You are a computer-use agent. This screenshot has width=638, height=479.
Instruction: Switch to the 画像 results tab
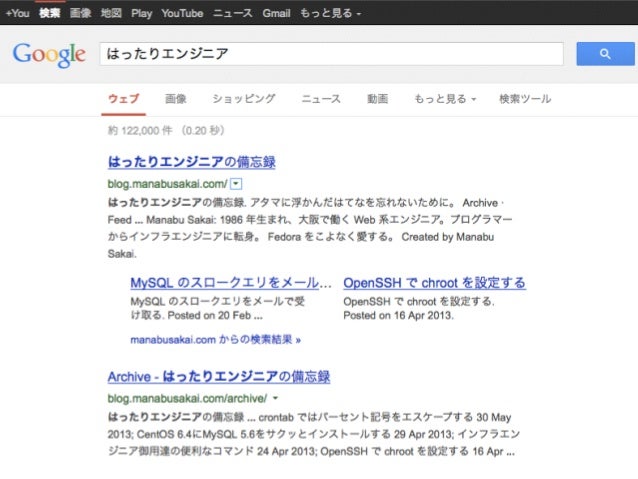pos(176,99)
